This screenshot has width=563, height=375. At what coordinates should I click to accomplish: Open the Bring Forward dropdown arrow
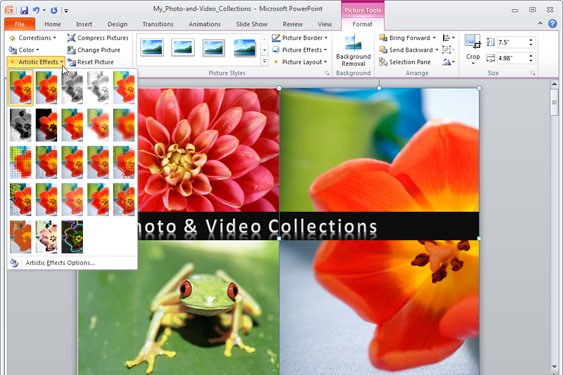coord(434,38)
